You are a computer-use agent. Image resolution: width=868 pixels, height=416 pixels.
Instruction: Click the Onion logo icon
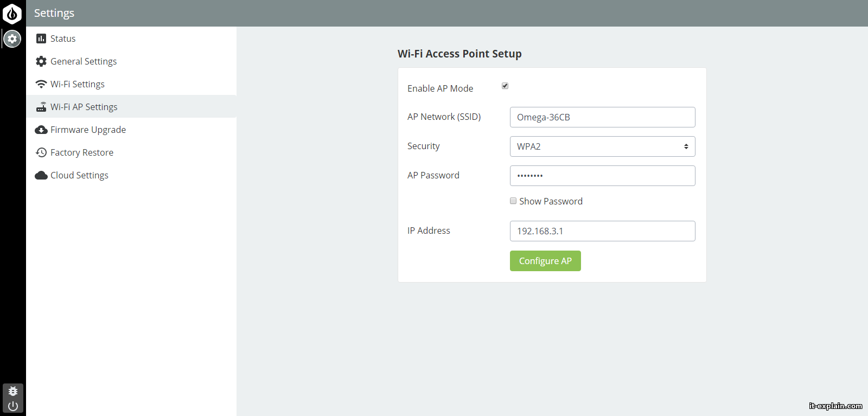[12, 14]
